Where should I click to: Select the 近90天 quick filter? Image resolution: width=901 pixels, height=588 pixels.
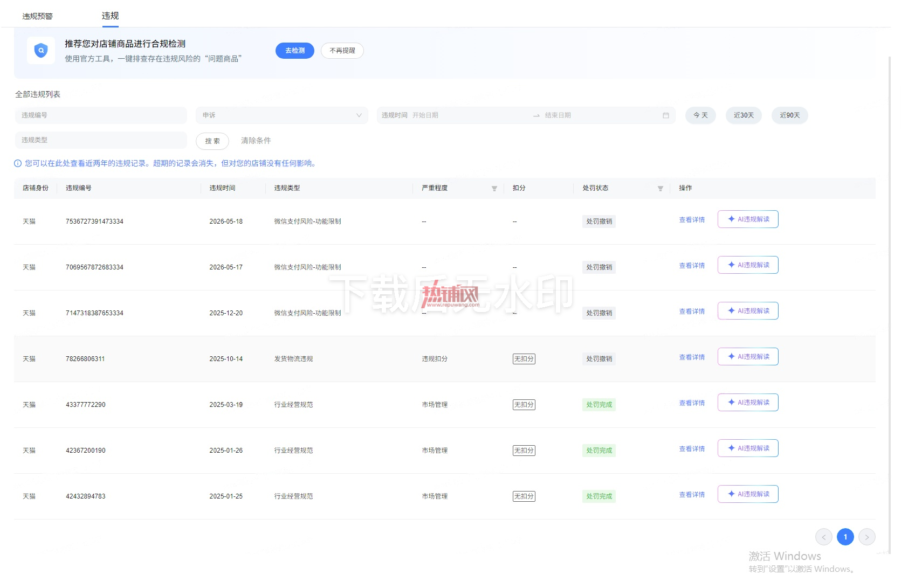tap(790, 115)
